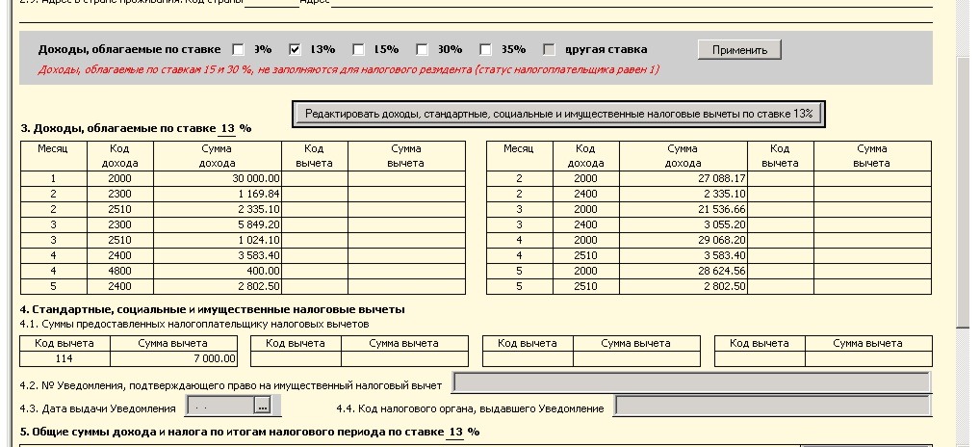Click the 'Доходы, облагаемые по ставке' label in gray panel

click(x=129, y=49)
